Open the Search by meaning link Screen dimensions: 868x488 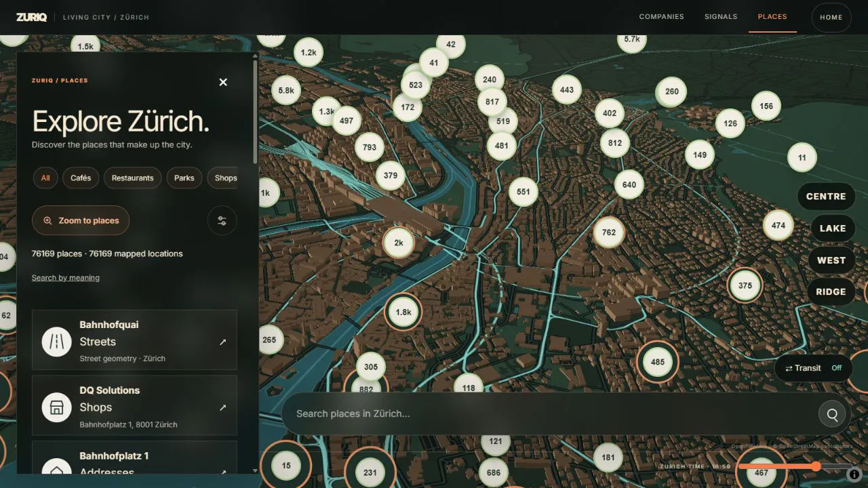pos(66,278)
